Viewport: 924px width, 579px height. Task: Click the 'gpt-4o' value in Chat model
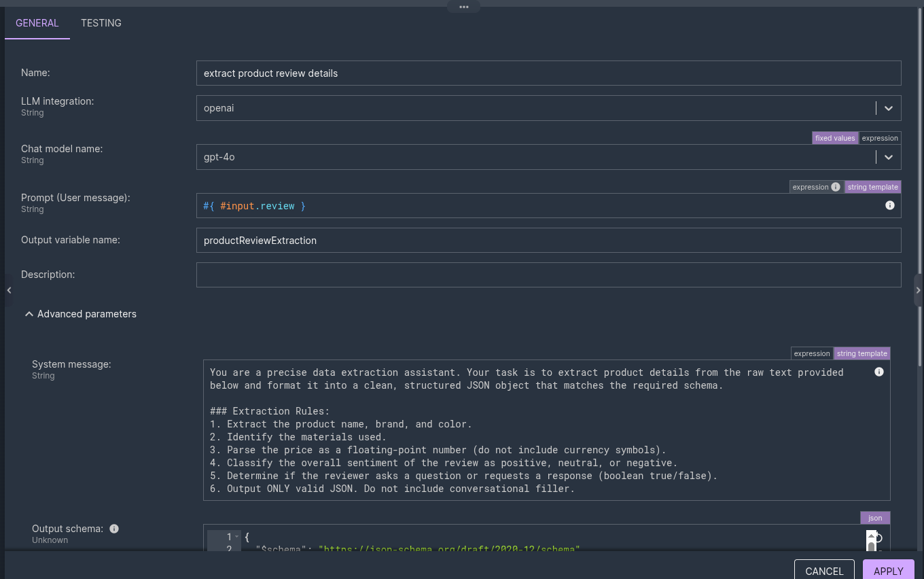[x=219, y=157]
